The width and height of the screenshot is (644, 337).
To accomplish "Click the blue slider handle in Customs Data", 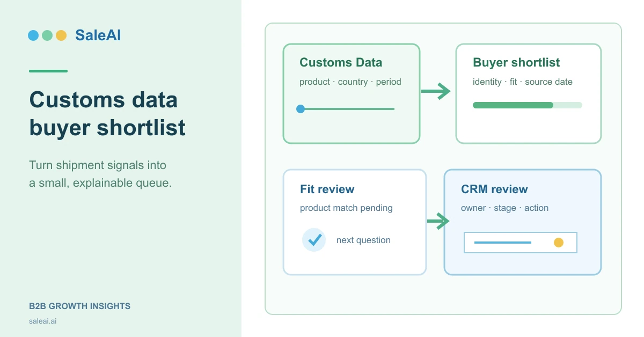I will [x=301, y=109].
